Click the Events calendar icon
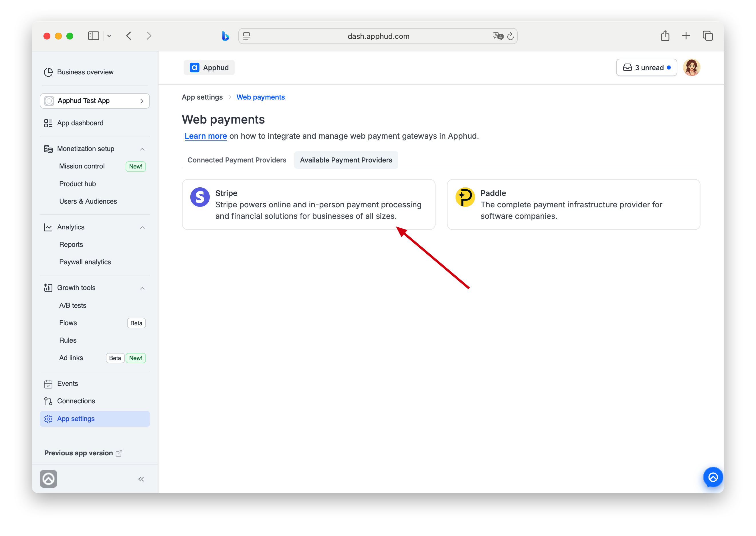The image size is (756, 536). click(48, 384)
